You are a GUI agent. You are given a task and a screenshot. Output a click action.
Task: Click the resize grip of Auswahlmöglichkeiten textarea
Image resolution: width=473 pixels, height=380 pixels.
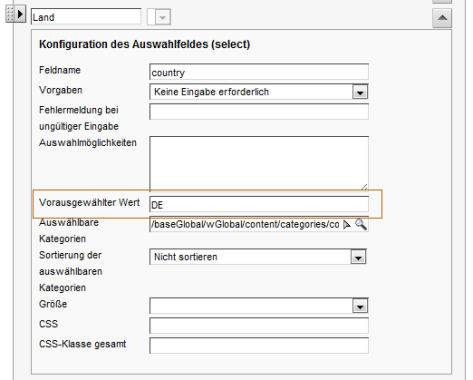pos(364,187)
